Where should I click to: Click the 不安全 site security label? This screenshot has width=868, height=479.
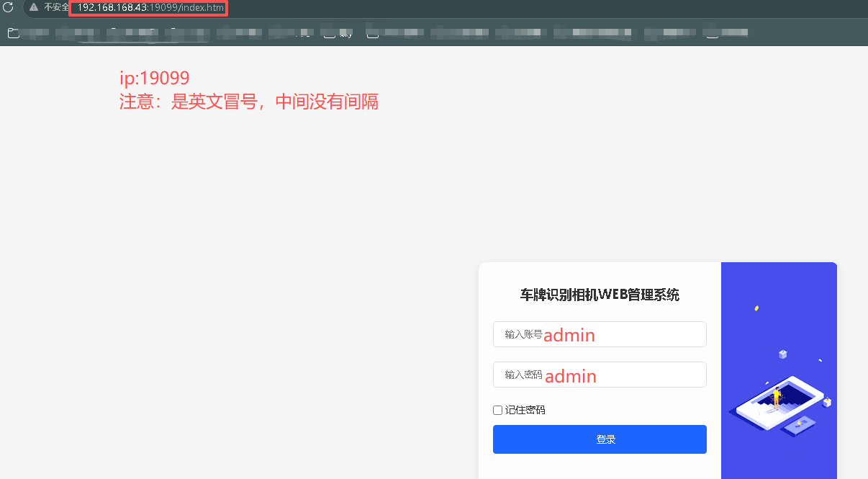point(56,7)
